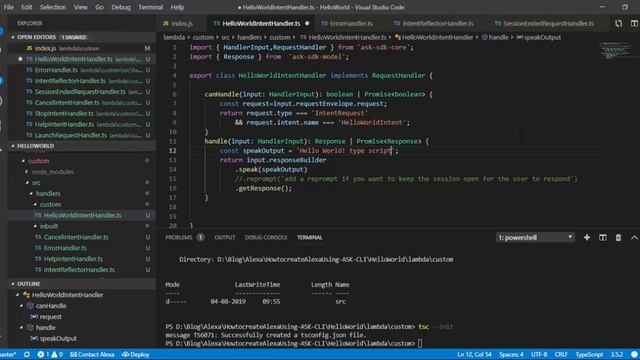This screenshot has height=360, width=640.
Task: Maximize the panel with the chevron up icon
Action: click(634, 237)
